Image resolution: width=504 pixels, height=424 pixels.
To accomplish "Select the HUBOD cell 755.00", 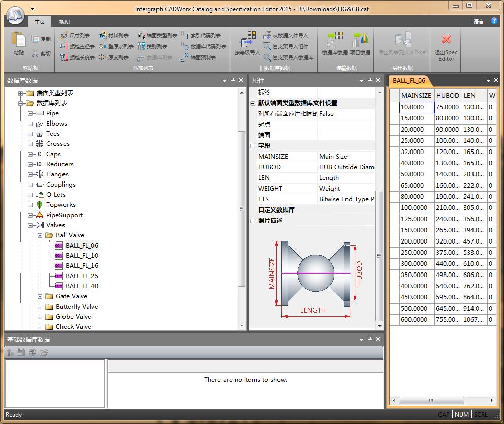I will pos(448,319).
